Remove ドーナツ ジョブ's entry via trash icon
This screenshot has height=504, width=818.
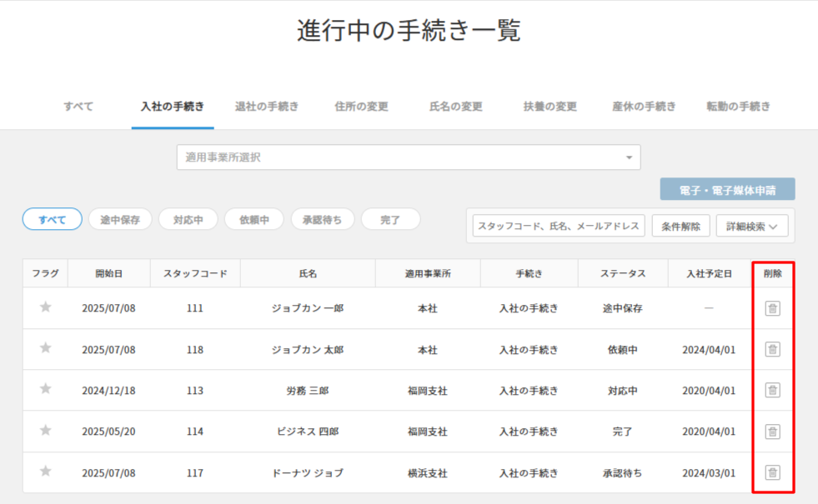tap(771, 472)
